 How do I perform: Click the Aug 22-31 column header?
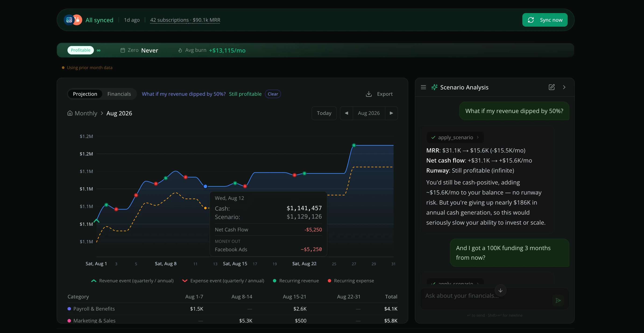click(x=349, y=297)
